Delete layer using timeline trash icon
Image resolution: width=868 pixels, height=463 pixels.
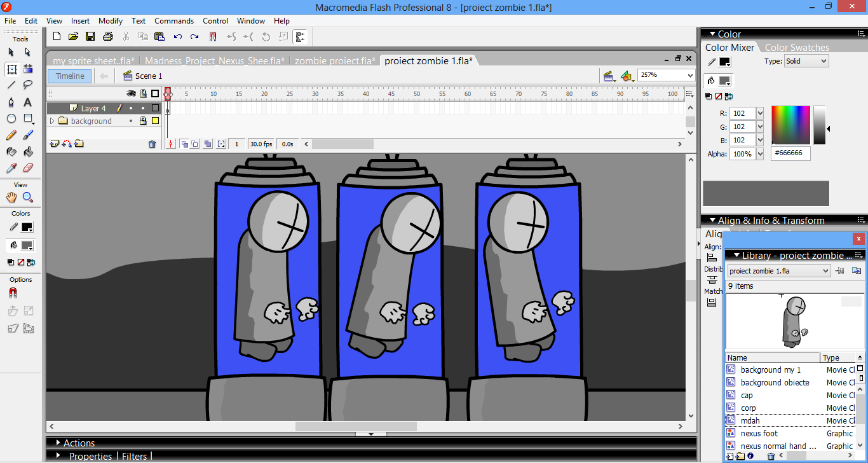coord(152,144)
